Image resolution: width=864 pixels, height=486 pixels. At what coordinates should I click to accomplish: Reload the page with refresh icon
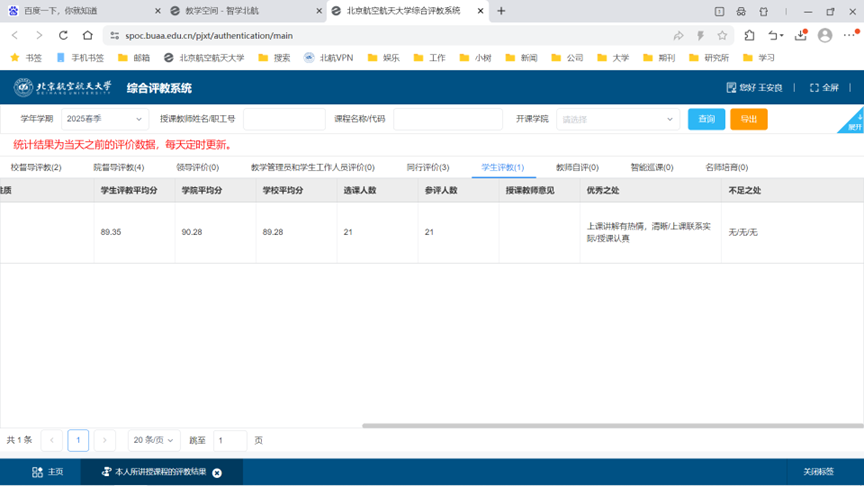point(63,35)
